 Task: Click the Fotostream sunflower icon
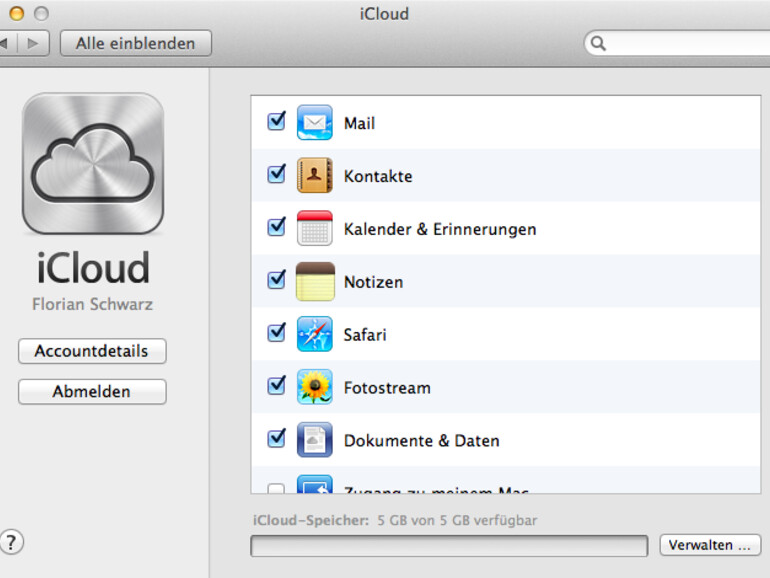[x=314, y=387]
